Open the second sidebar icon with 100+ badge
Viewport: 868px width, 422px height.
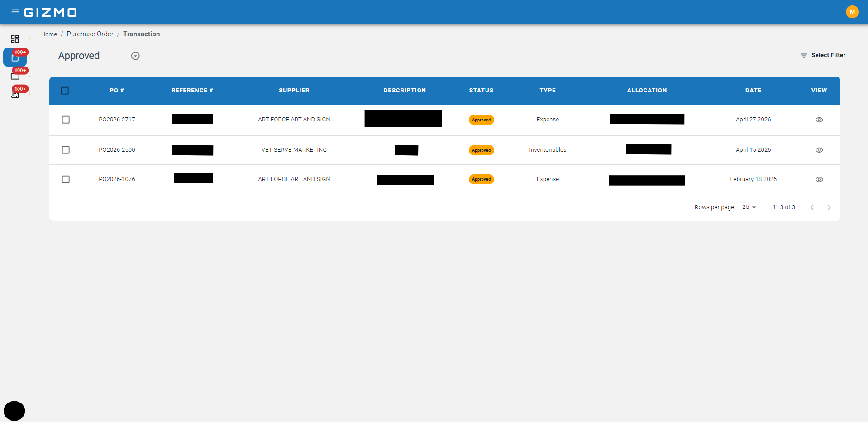tap(15, 76)
